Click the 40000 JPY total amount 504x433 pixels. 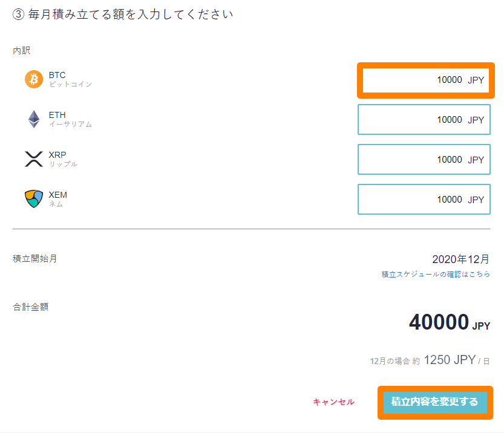[x=449, y=323]
